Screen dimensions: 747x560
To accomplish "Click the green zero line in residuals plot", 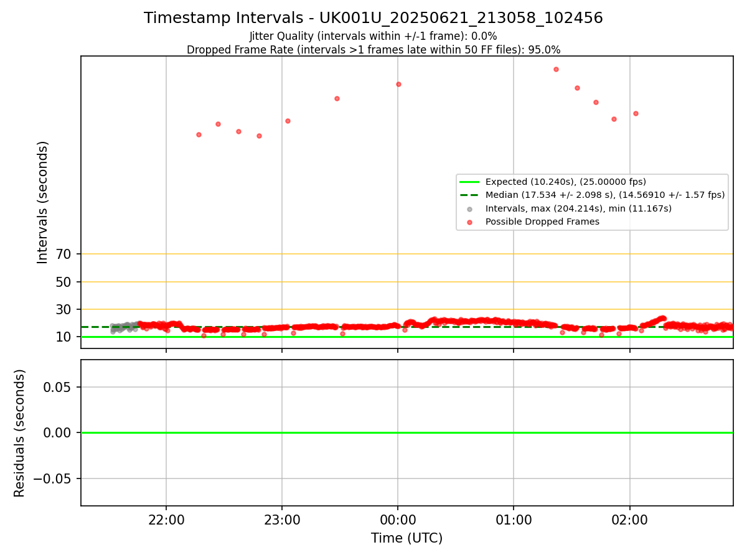I will (406, 432).
